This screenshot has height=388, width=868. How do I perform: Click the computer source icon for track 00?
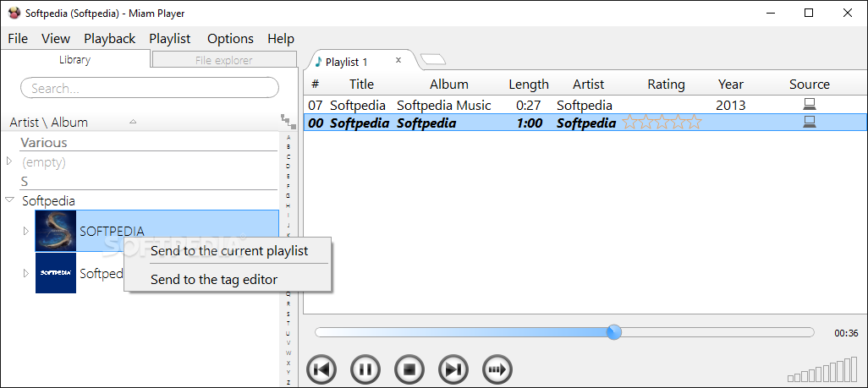tap(810, 122)
